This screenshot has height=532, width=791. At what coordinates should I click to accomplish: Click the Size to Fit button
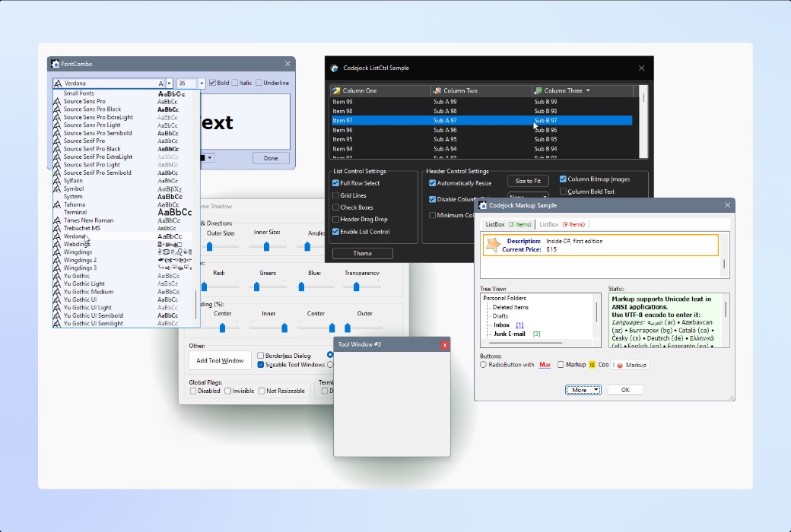(528, 181)
